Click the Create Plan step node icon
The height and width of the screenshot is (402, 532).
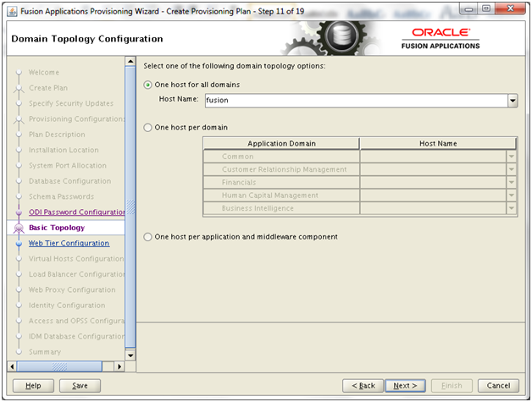click(x=19, y=89)
